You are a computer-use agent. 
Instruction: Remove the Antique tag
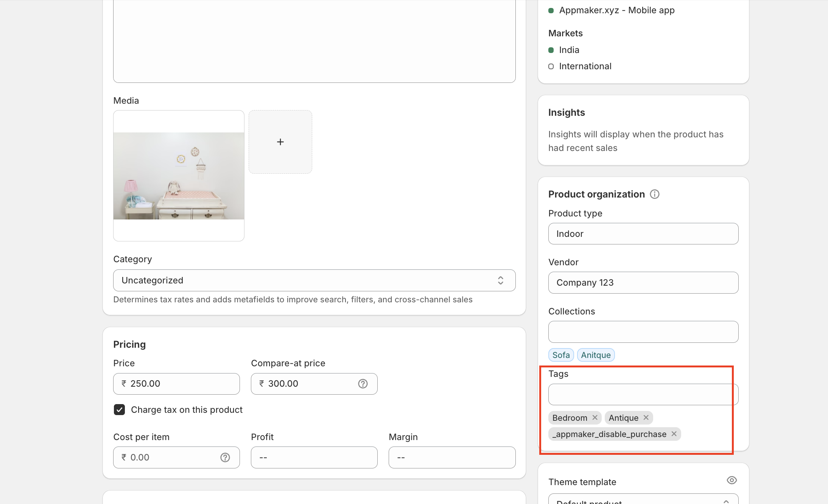[646, 417]
